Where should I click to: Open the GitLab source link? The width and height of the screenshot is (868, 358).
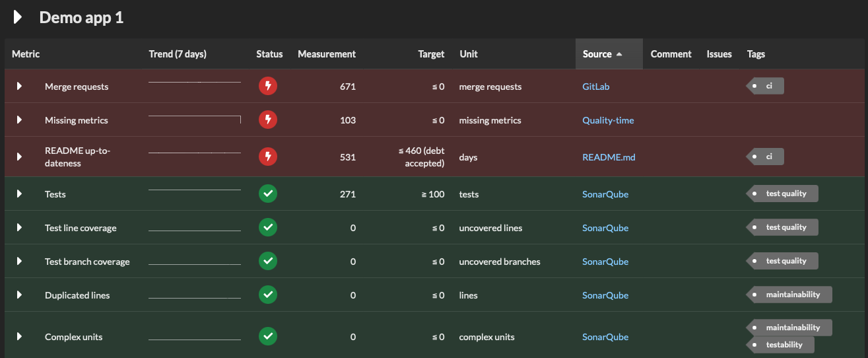pos(595,87)
